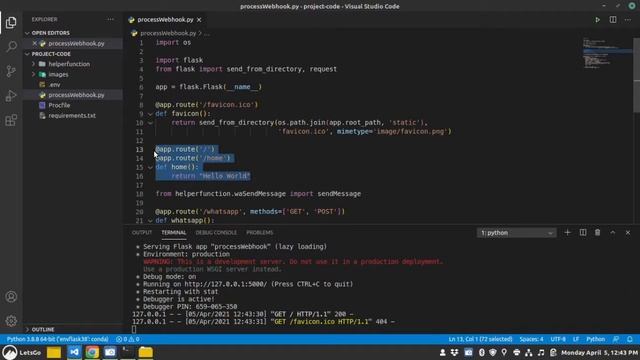Click the clock 'Monday April 5, 12:43 PM'
This screenshot has width=640, height=360.
coord(599,352)
